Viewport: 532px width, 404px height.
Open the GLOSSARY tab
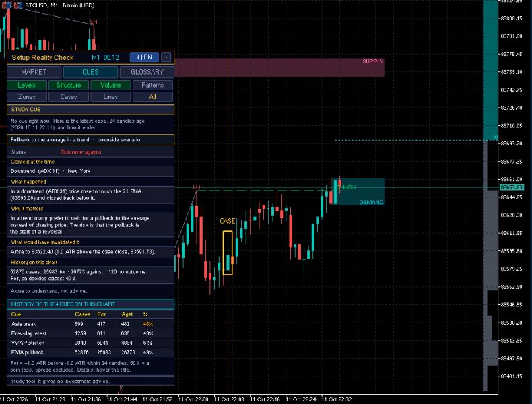pyautogui.click(x=147, y=72)
